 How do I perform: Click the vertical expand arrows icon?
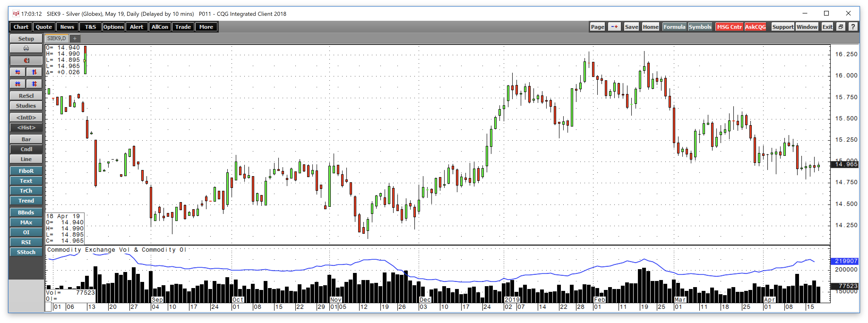point(34,72)
